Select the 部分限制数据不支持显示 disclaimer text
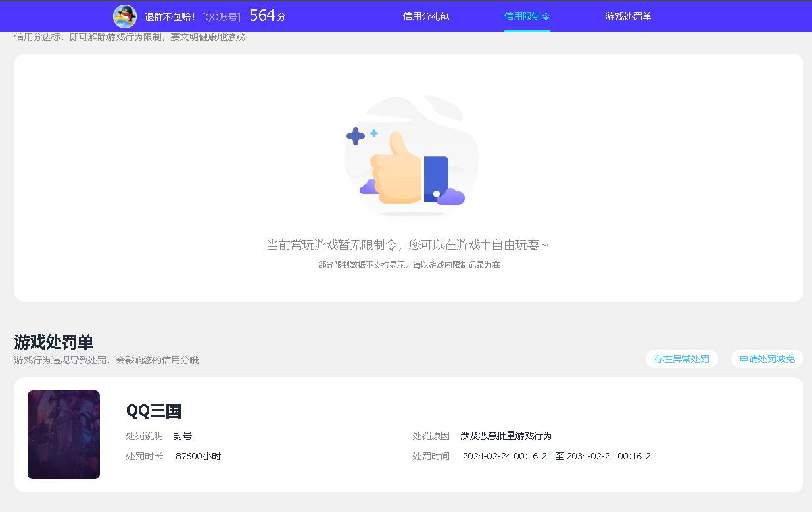812x512 pixels. click(x=408, y=265)
